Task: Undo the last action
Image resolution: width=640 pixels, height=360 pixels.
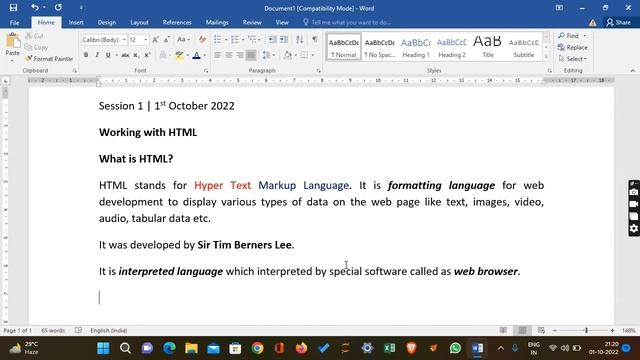Action: coord(35,7)
